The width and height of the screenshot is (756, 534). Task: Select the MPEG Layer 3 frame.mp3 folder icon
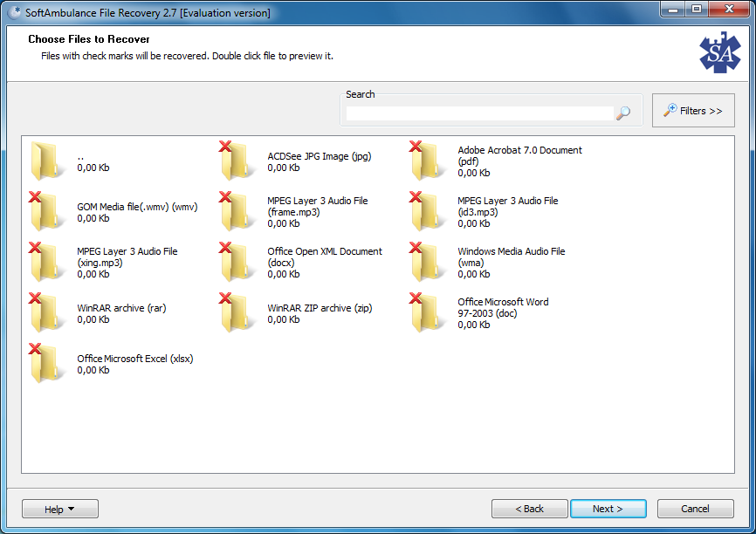[237, 211]
